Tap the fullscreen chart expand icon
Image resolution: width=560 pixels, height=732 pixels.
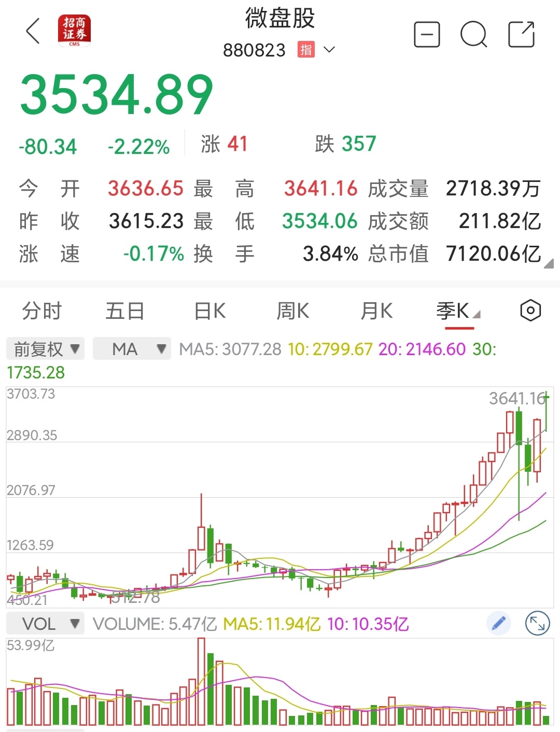pyautogui.click(x=538, y=623)
